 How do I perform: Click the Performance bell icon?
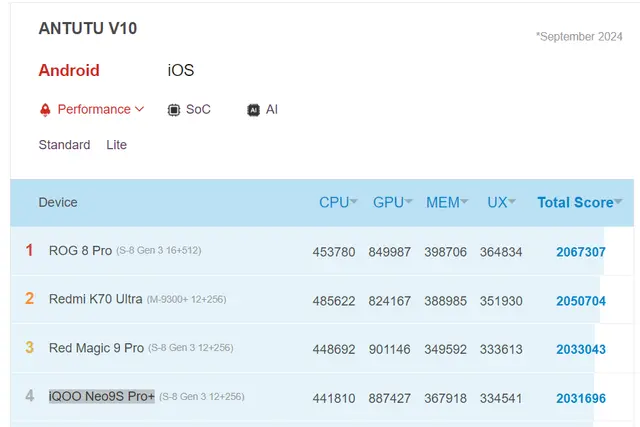pyautogui.click(x=45, y=110)
